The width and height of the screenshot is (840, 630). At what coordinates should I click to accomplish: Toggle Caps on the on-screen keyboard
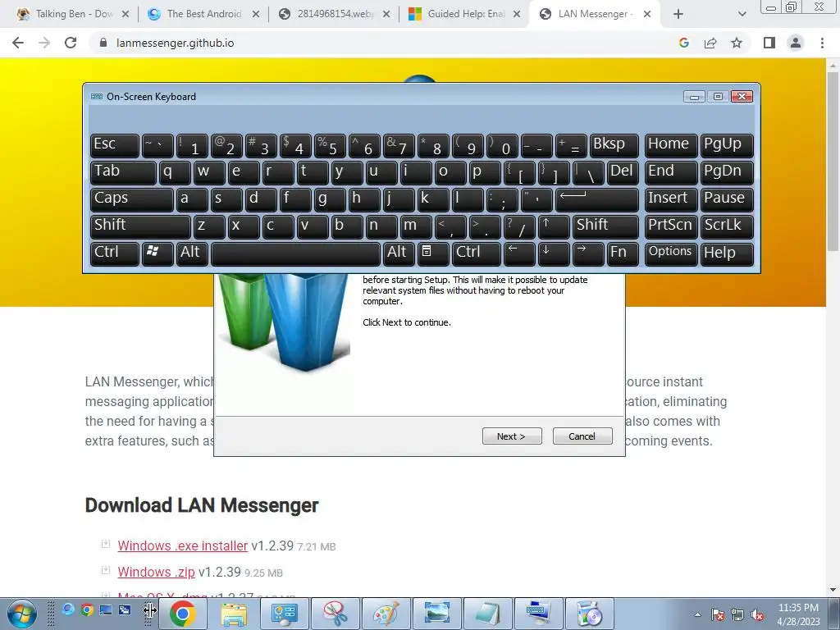coord(132,199)
